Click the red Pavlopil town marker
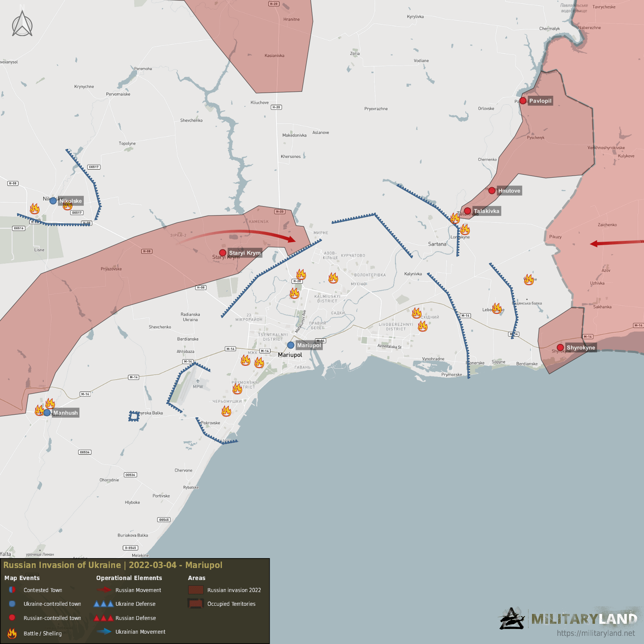Image resolution: width=644 pixels, height=644 pixels. [522, 101]
